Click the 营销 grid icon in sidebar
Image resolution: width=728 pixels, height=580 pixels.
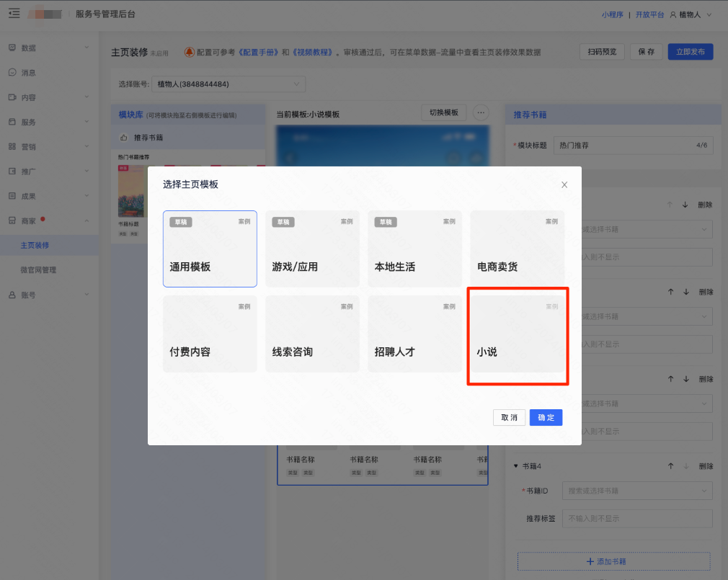tap(12, 146)
